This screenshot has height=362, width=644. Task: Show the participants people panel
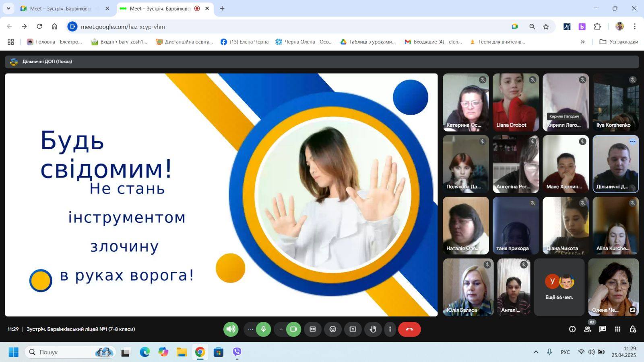click(x=588, y=329)
